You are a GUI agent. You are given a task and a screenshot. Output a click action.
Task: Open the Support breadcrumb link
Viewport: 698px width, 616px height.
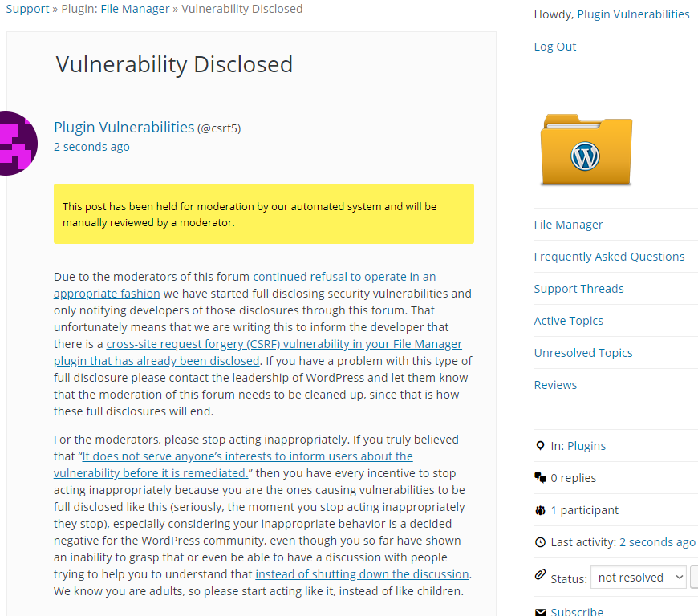point(27,9)
